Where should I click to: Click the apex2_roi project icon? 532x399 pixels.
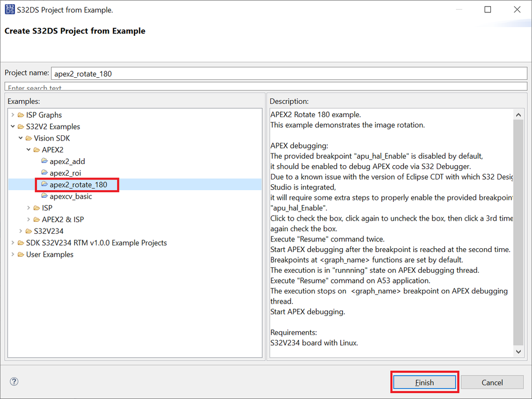click(x=44, y=172)
